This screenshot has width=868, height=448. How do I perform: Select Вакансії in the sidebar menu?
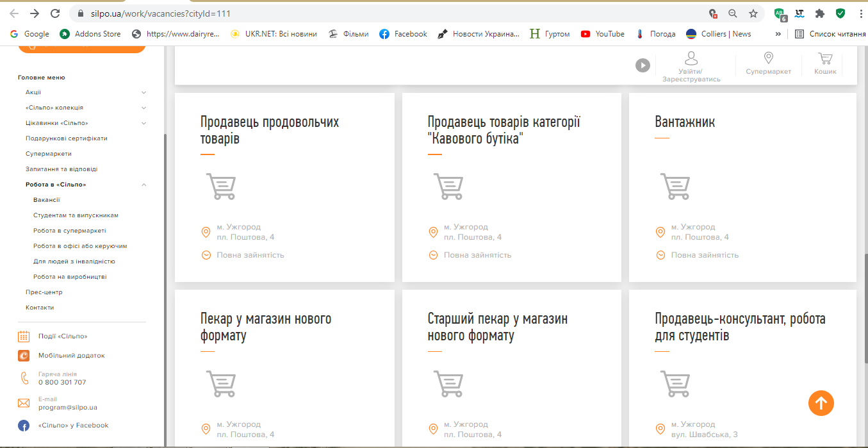coord(47,200)
